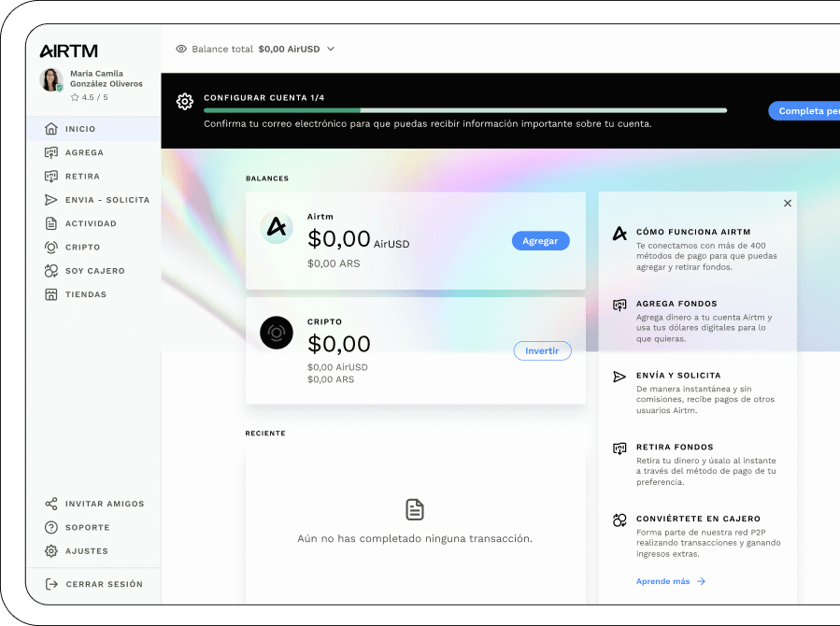Go to Inicio in the sidebar
Viewport: 840px width, 626px height.
(80, 129)
